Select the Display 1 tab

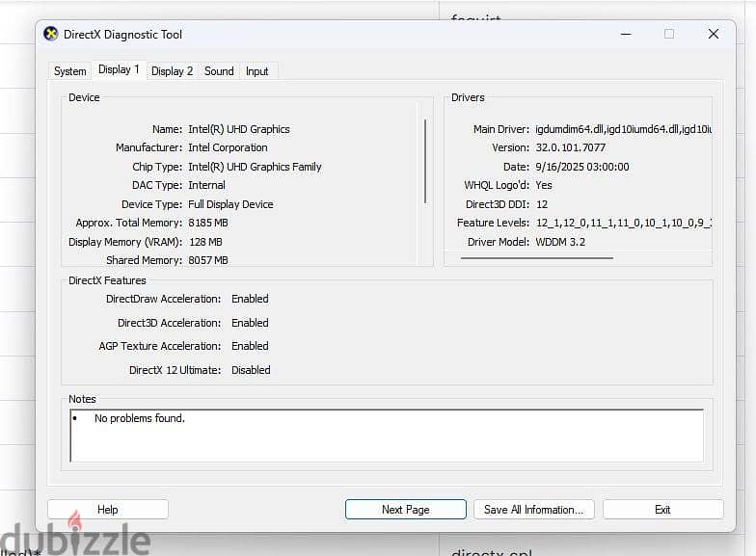coord(119,69)
